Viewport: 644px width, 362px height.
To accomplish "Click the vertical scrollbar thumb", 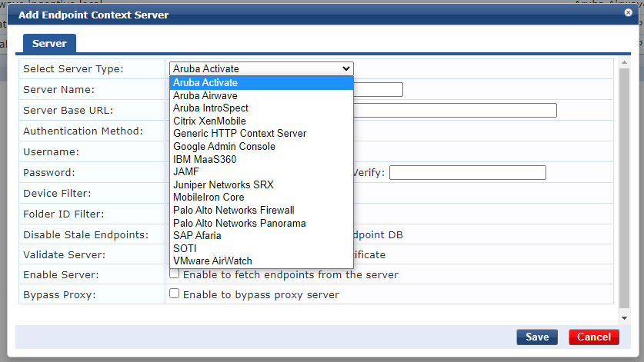I will (x=624, y=188).
